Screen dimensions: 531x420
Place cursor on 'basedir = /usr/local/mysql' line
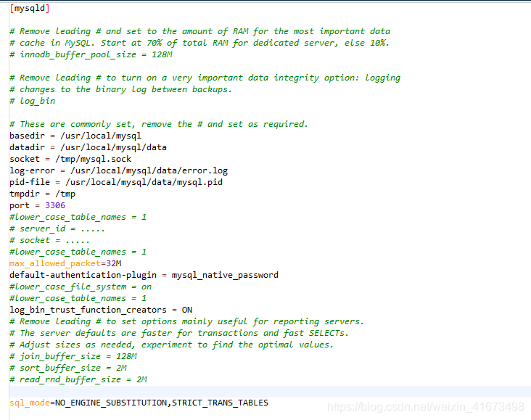tap(75, 136)
